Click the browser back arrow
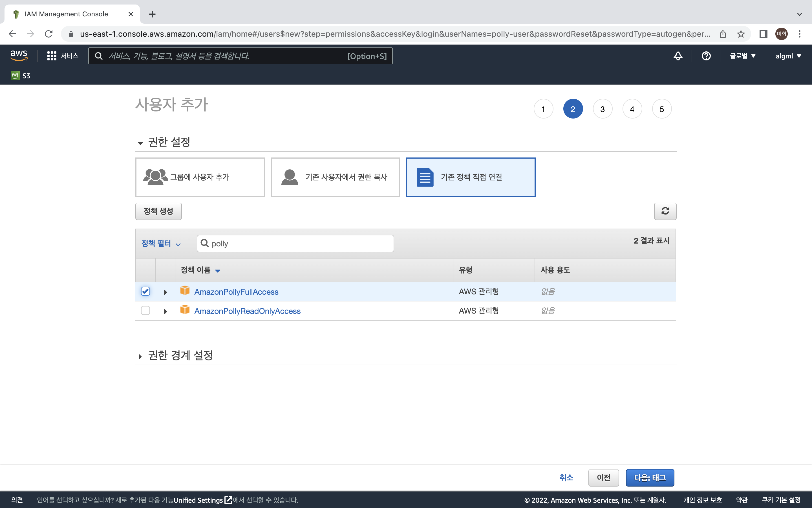Viewport: 812px width, 508px height. (x=12, y=34)
